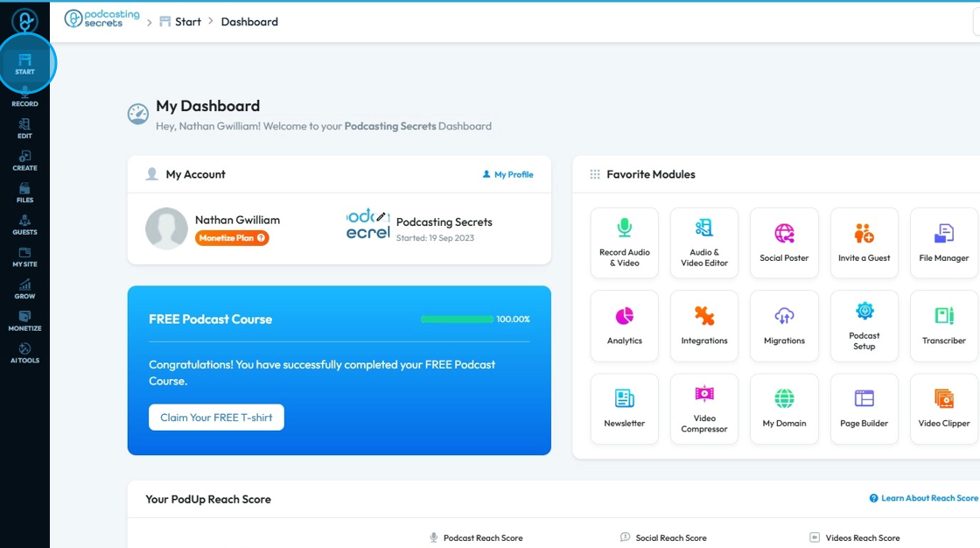The image size is (980, 548).
Task: Open the Page Builder module
Action: click(x=864, y=409)
